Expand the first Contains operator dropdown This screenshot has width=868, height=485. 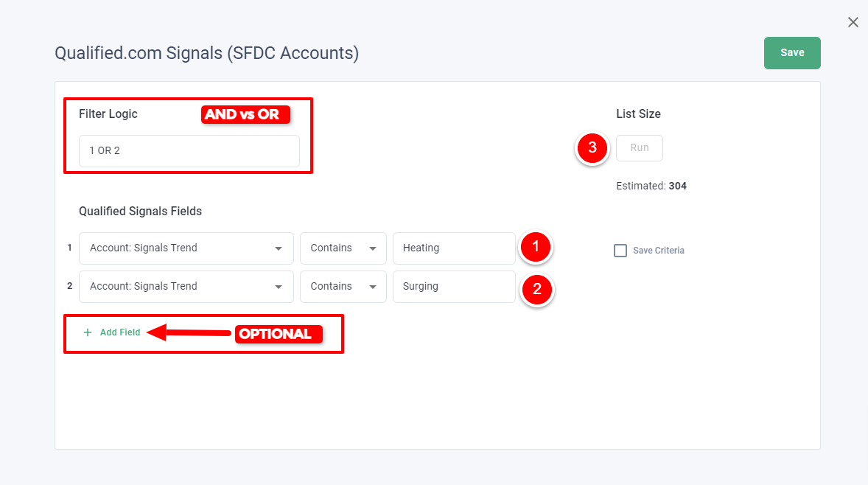343,248
